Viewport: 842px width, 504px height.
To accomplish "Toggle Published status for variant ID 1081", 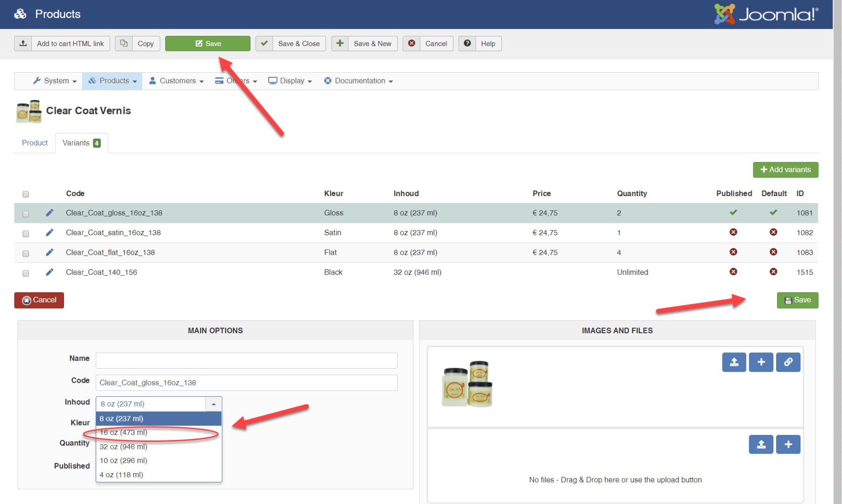I will click(x=733, y=212).
